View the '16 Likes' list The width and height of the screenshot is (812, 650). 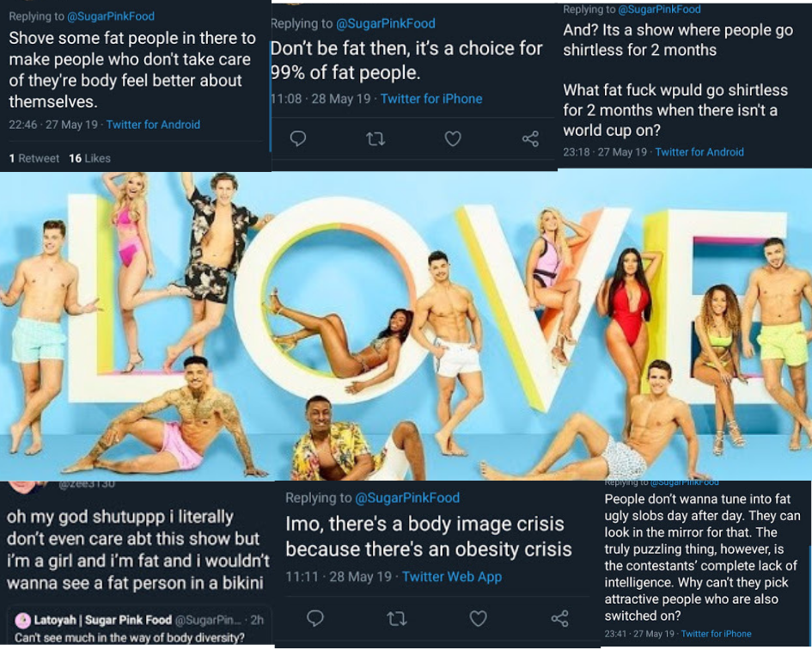pyautogui.click(x=89, y=158)
